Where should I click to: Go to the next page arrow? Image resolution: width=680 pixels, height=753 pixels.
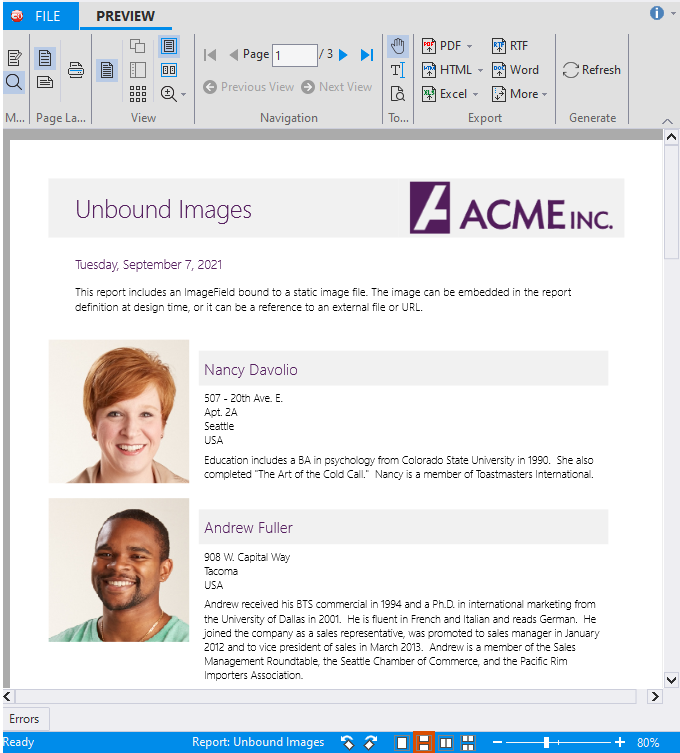(x=344, y=55)
